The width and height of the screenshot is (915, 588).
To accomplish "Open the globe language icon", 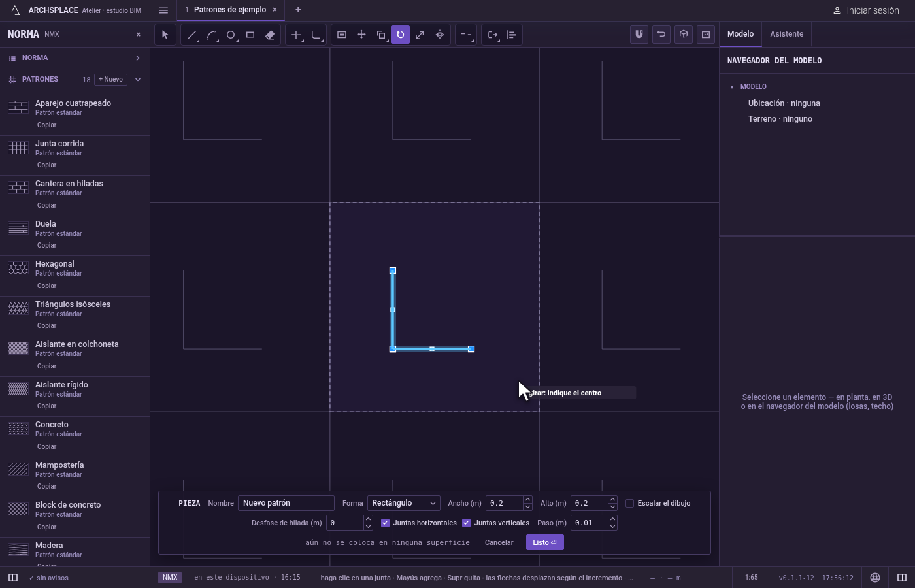I will (x=875, y=578).
